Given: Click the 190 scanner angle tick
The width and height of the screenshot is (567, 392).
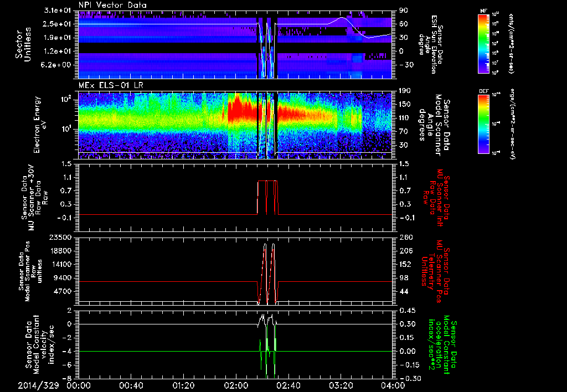Looking at the screenshot, I should coord(405,91).
